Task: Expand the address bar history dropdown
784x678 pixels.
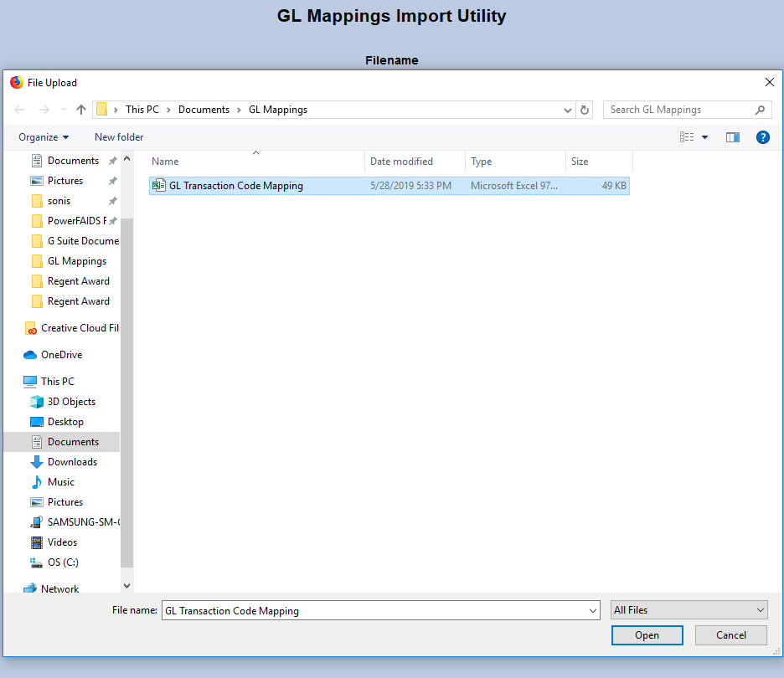Action: 567,110
